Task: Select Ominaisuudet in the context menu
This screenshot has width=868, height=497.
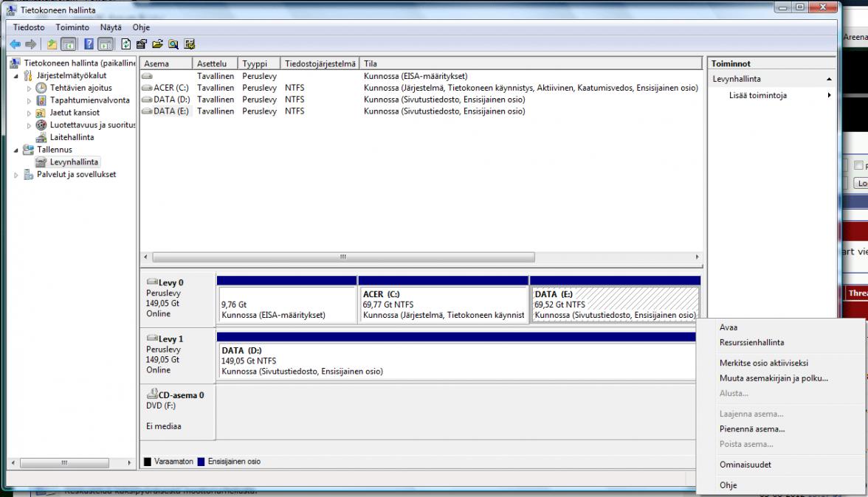Action: point(745,465)
